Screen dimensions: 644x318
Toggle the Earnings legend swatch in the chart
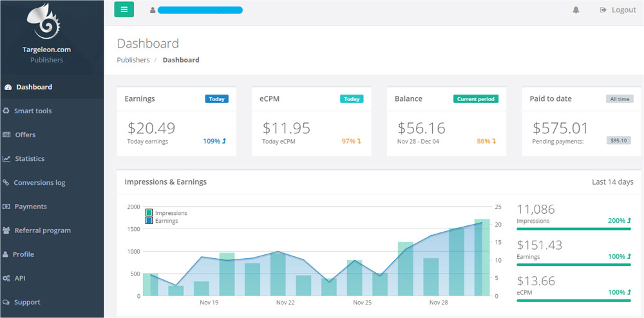[149, 220]
